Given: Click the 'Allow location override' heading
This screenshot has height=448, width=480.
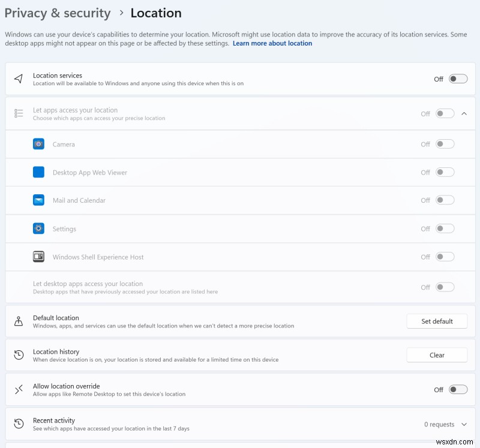Looking at the screenshot, I should click(67, 386).
